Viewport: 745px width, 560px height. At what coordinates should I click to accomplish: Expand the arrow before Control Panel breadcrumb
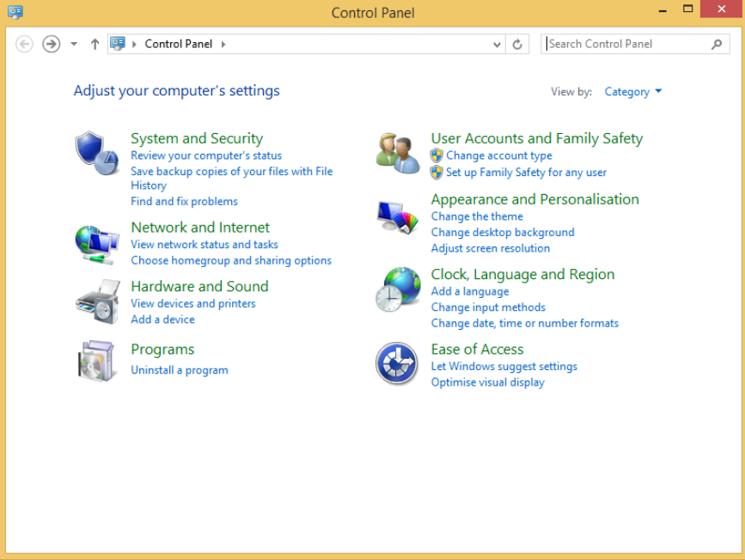(x=134, y=44)
